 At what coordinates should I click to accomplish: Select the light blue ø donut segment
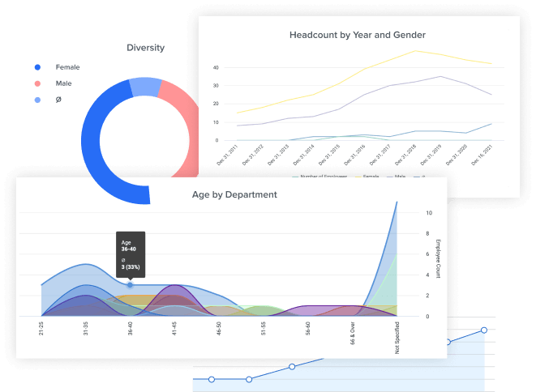(144, 86)
